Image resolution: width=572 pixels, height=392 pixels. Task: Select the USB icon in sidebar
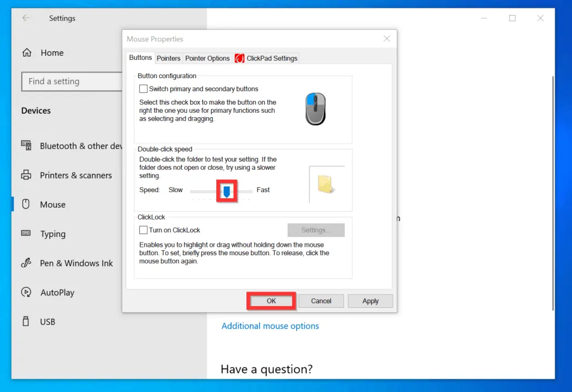point(26,322)
